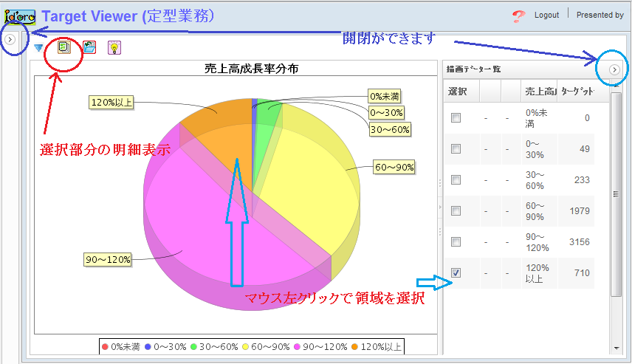Click the Logout link
The height and width of the screenshot is (364, 632).
pyautogui.click(x=546, y=15)
